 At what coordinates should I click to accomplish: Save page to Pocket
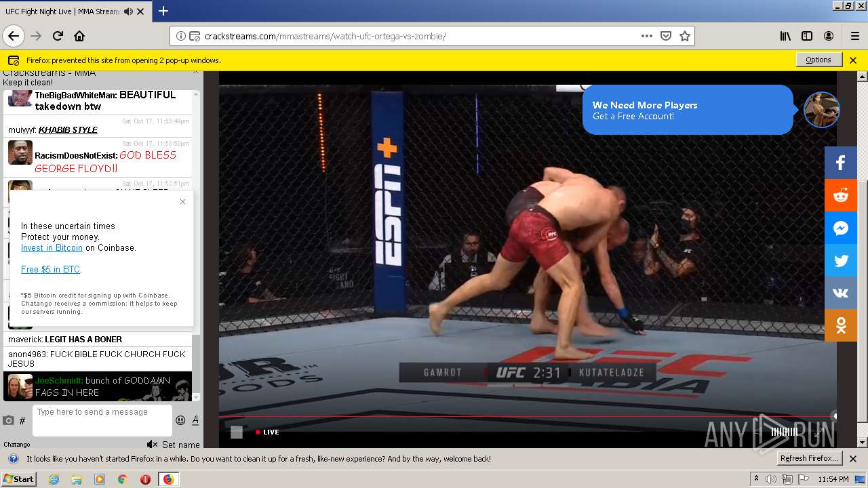[666, 36]
